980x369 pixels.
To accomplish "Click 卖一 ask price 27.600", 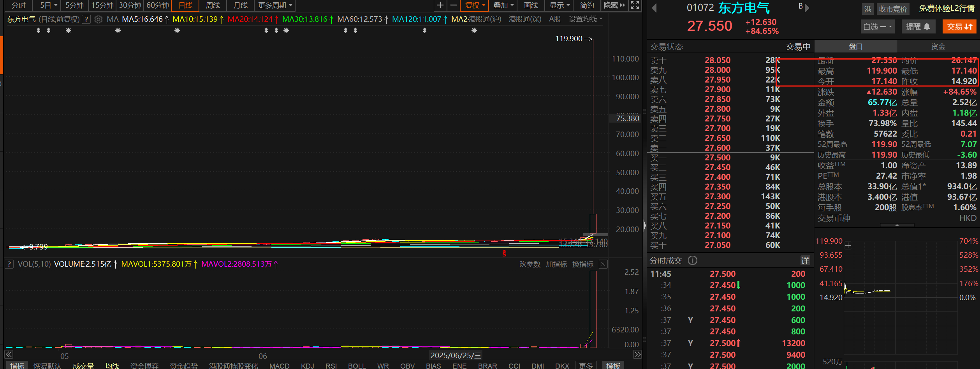I will [718, 148].
